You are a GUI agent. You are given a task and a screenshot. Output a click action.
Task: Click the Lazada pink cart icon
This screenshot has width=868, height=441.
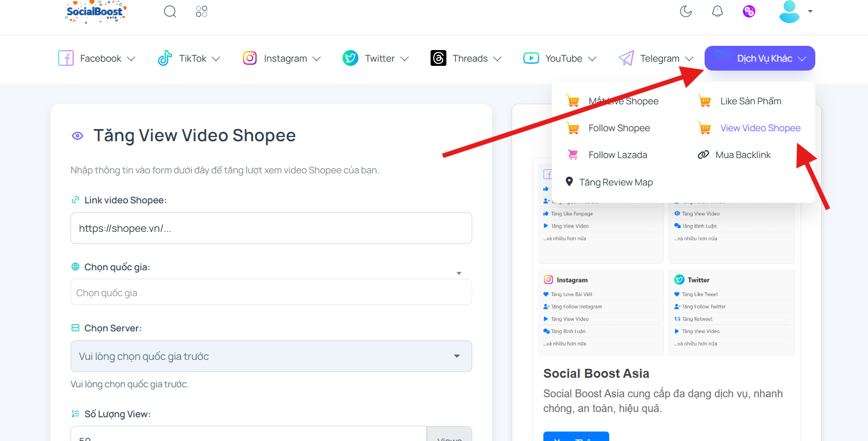[x=573, y=154]
